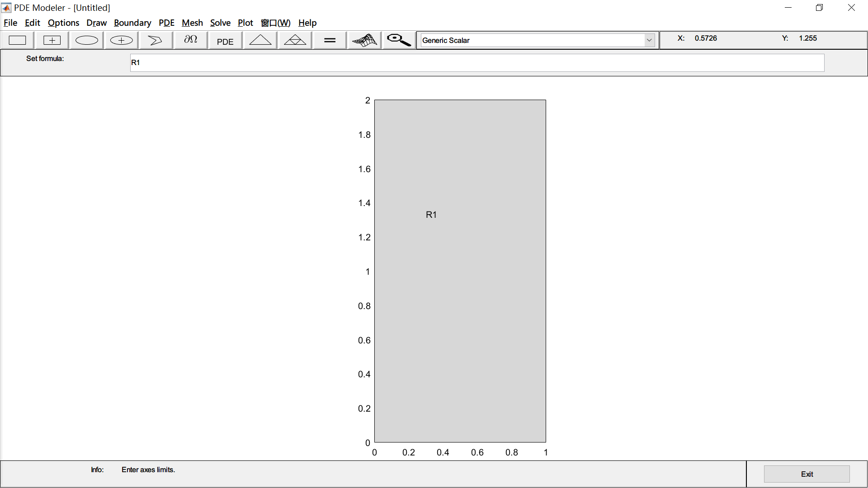Open the Mesh menu
This screenshot has height=488, width=868.
(192, 23)
